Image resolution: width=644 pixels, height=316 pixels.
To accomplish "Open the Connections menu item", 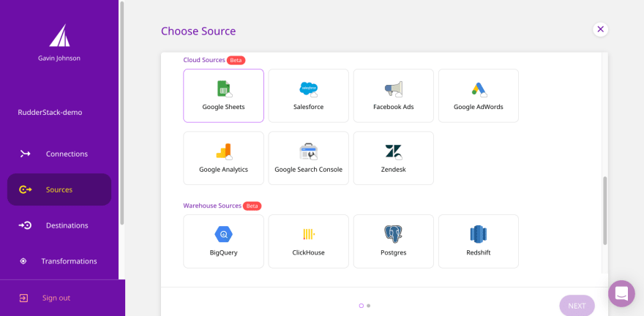I will coord(66,154).
